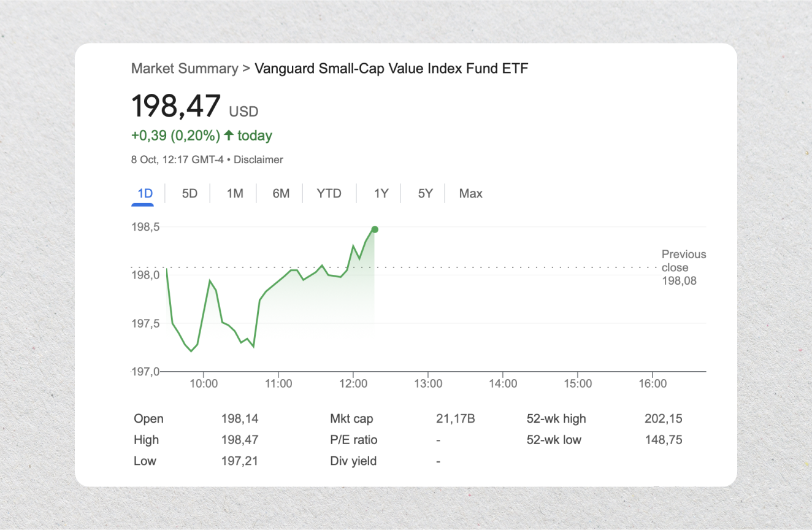Click the green upward arrow indicator
The image size is (812, 530).
click(x=229, y=135)
